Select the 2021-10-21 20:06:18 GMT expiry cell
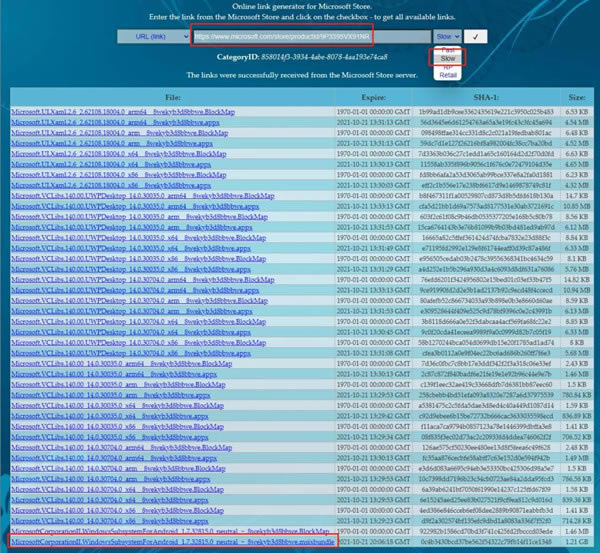This screenshot has width=600, height=553. [x=373, y=542]
